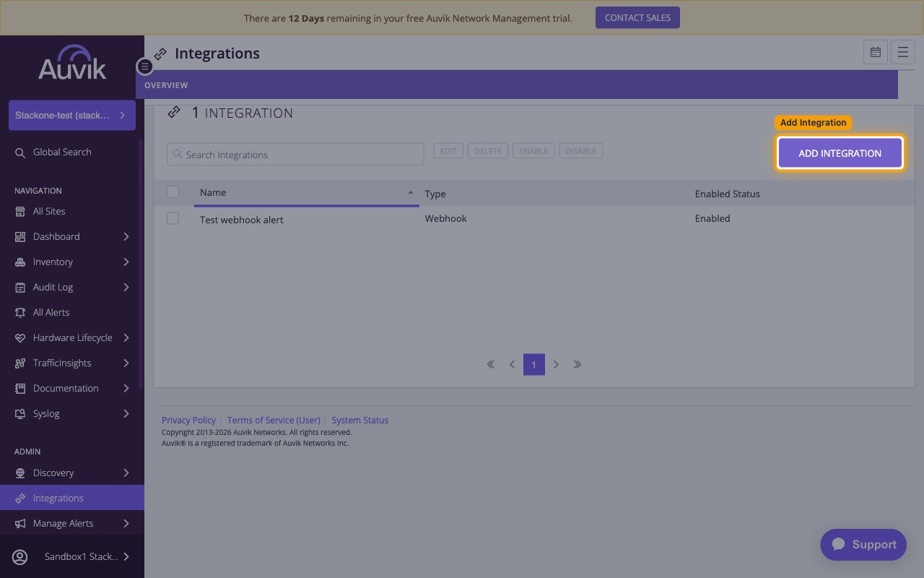Expand the Discovery chevron

coord(126,473)
